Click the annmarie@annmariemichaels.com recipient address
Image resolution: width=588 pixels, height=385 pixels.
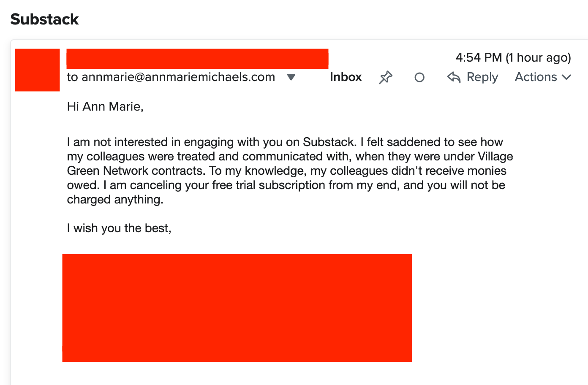[178, 77]
